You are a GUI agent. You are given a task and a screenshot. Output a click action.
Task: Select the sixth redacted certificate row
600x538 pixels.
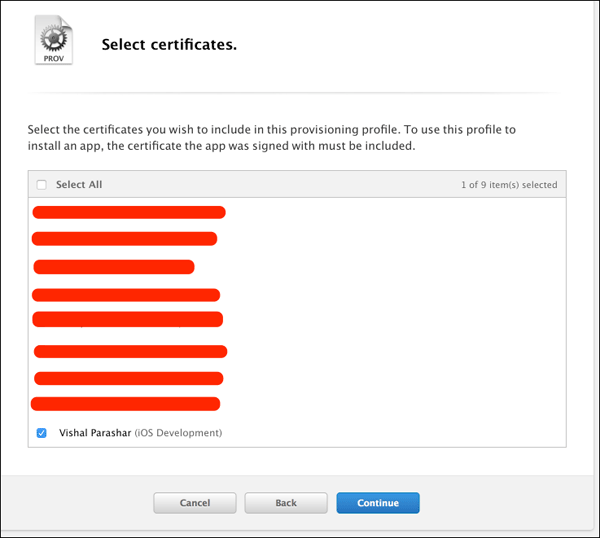130,351
